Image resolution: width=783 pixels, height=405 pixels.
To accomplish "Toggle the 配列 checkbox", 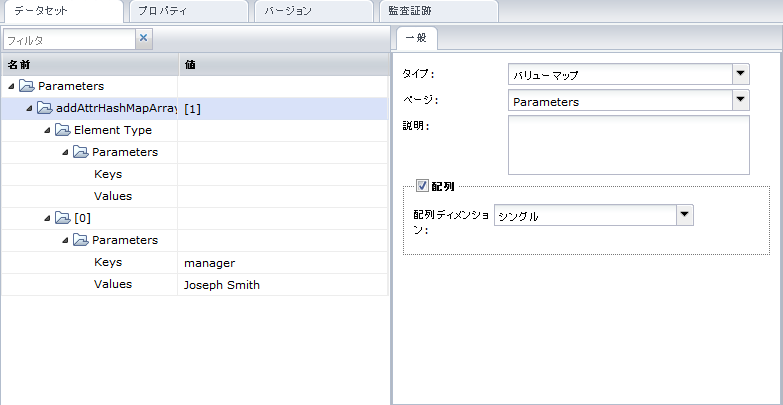I will [x=422, y=186].
